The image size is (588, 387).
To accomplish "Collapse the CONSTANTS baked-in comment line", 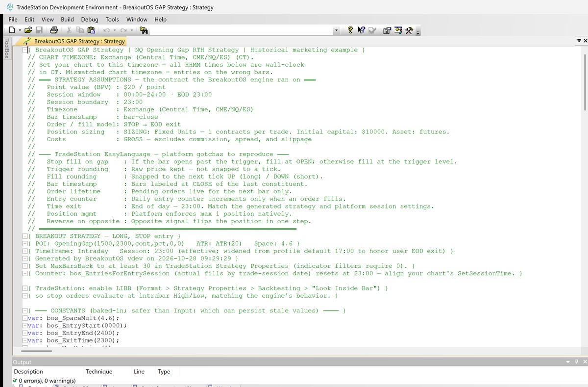I will pos(25,311).
